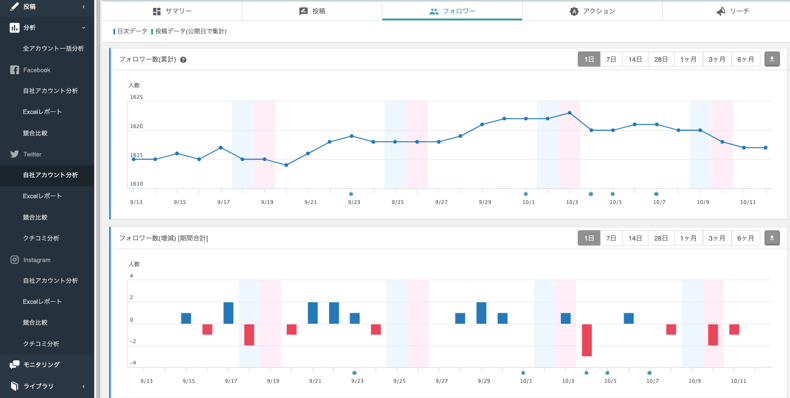Viewport: 790px width, 398px height.
Task: Switch to the サマリー tab
Action: point(172,11)
